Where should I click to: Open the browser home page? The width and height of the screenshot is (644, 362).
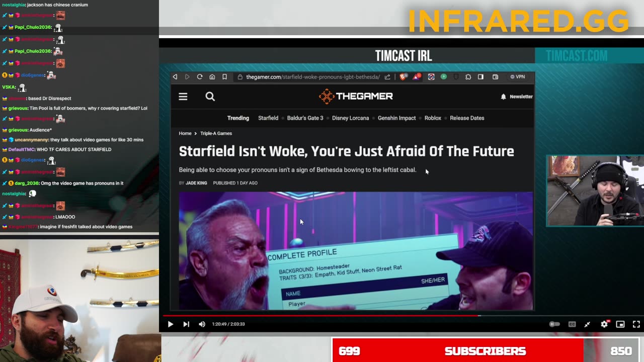pyautogui.click(x=212, y=77)
